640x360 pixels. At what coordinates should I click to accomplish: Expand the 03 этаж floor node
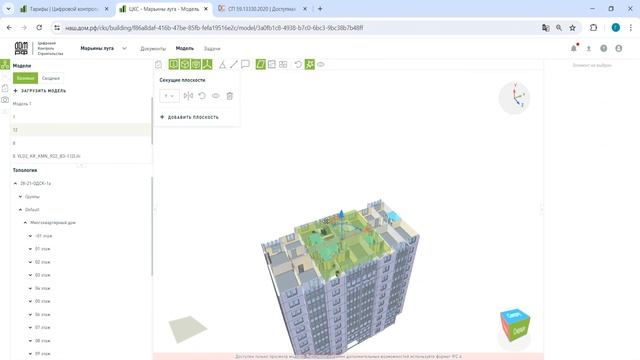pyautogui.click(x=30, y=275)
